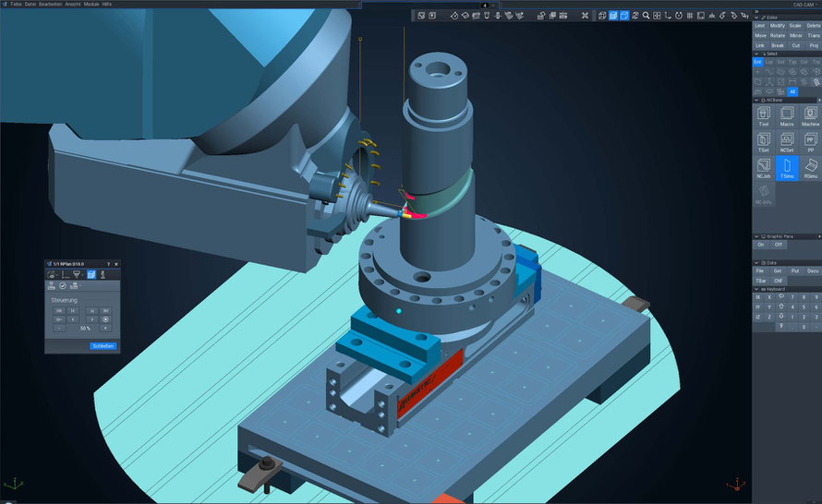Toggle Graphic Para Off
822x504 pixels.
click(x=778, y=245)
